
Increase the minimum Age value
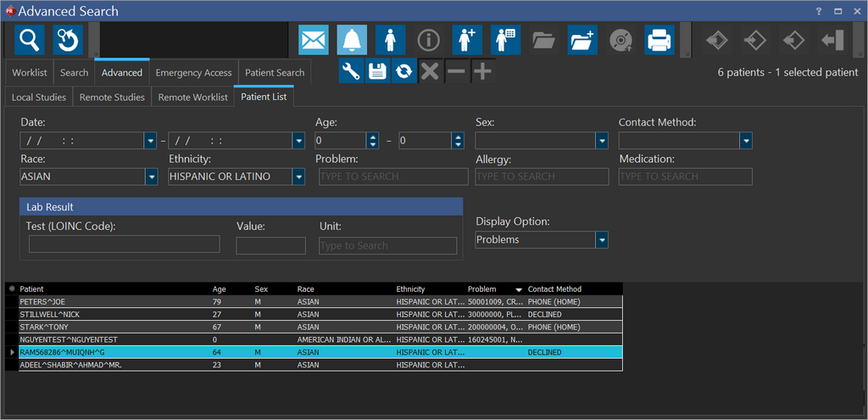pos(371,137)
